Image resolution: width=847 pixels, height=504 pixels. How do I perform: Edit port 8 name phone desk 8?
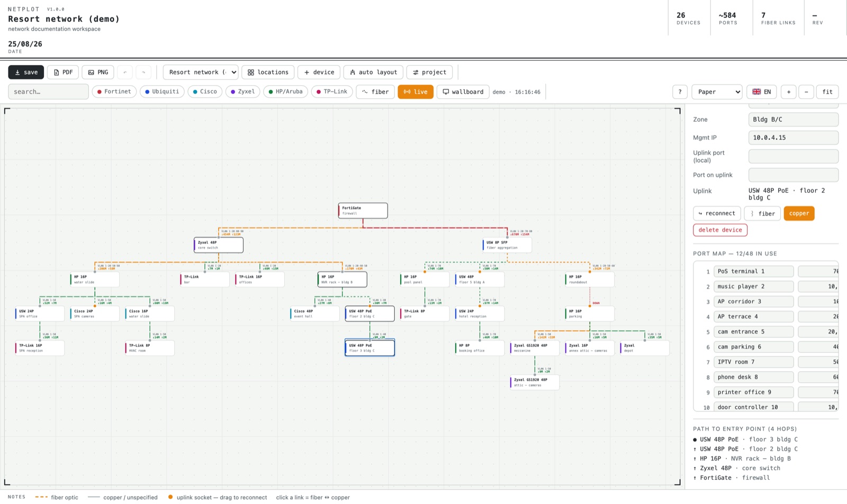tap(754, 377)
